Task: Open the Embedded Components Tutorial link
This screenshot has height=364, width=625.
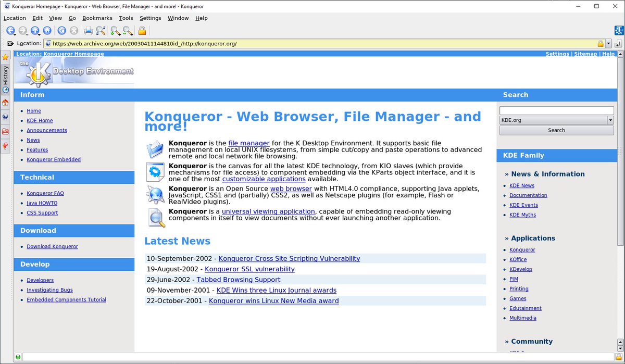Action: point(66,299)
